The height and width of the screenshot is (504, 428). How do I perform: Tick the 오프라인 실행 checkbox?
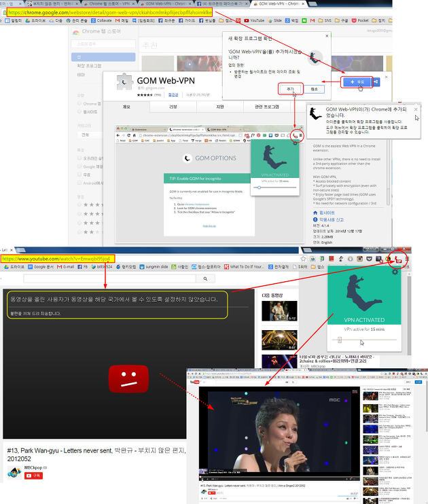[79, 158]
